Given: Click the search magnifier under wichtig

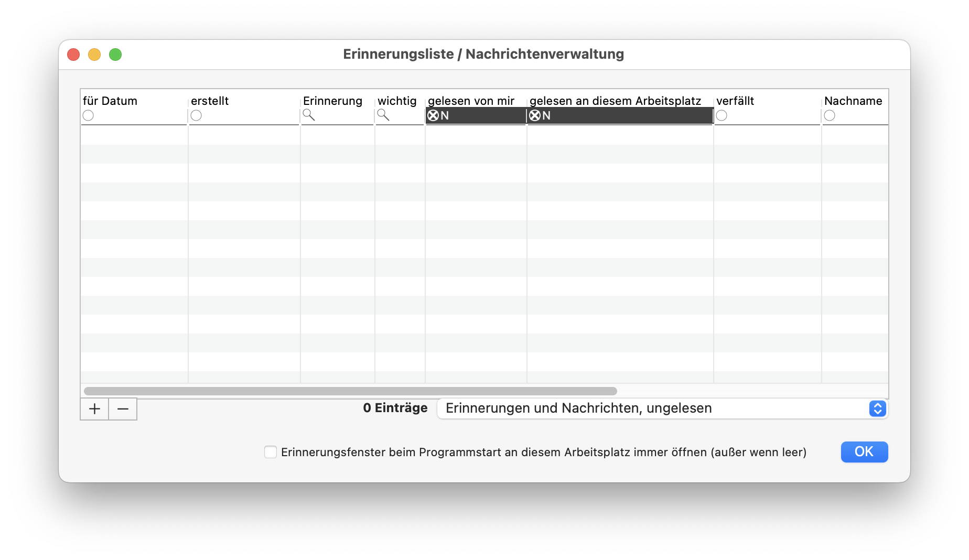Looking at the screenshot, I should click(x=383, y=115).
